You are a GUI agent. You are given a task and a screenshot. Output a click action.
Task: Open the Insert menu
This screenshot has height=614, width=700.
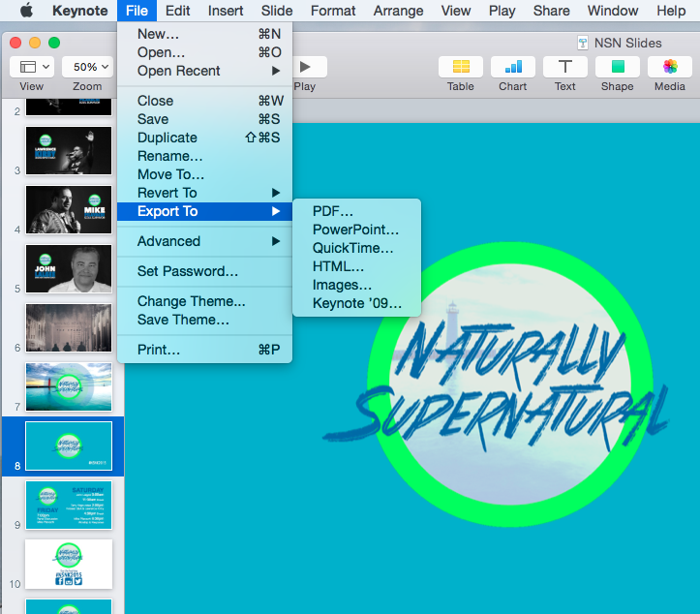(x=226, y=11)
